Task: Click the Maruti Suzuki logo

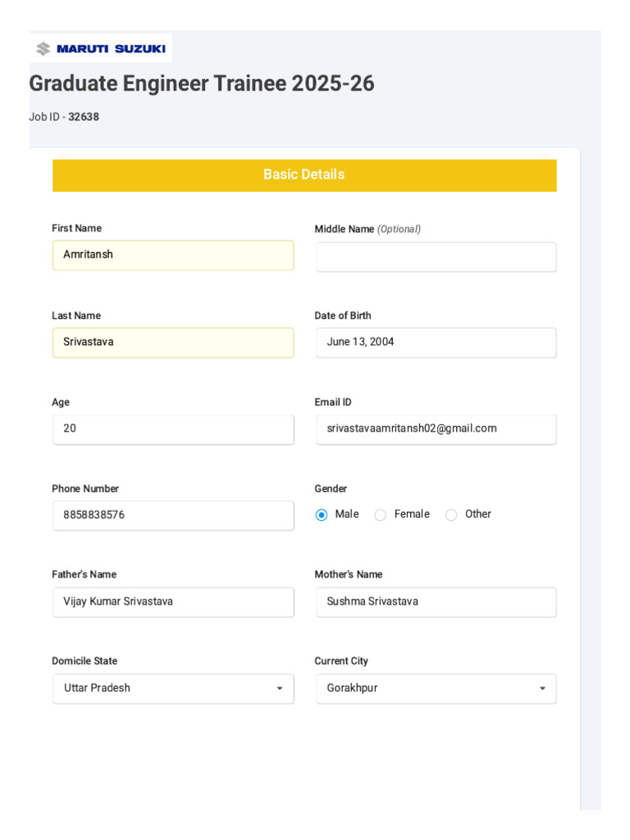Action: (101, 49)
